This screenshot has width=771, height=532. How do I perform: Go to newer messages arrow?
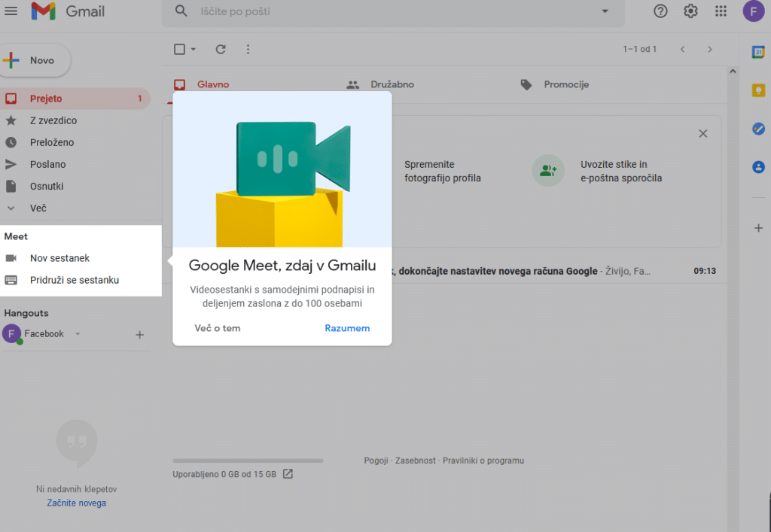[682, 49]
